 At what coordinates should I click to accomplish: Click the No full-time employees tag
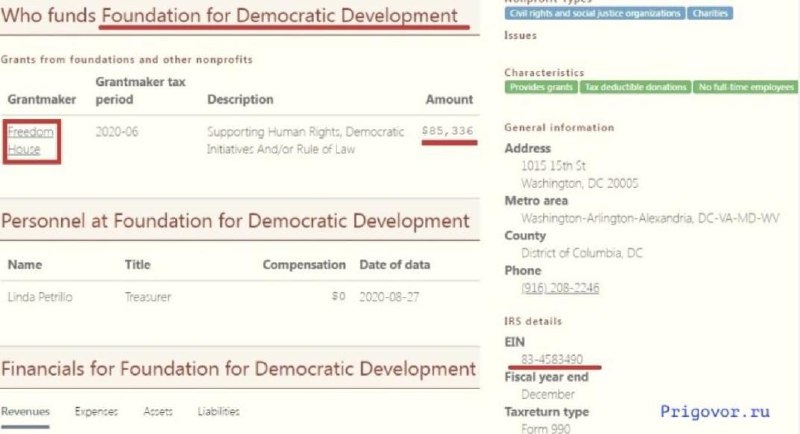coord(746,87)
